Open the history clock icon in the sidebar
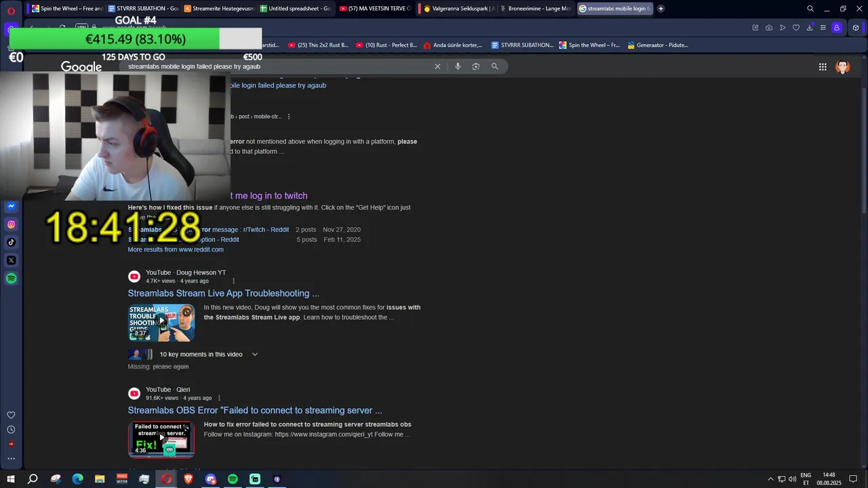 (x=11, y=430)
